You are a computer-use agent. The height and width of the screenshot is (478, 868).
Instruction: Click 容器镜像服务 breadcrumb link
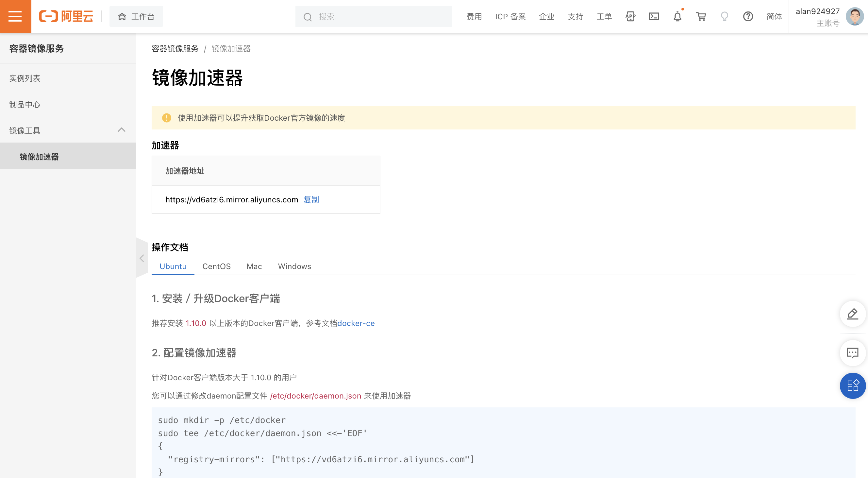[175, 48]
